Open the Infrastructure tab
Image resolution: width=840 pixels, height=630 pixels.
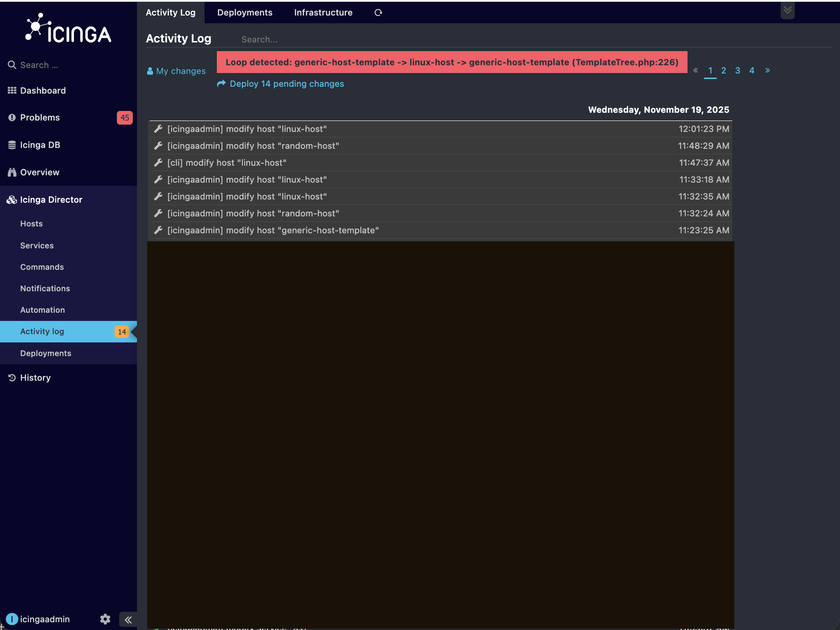tap(323, 13)
